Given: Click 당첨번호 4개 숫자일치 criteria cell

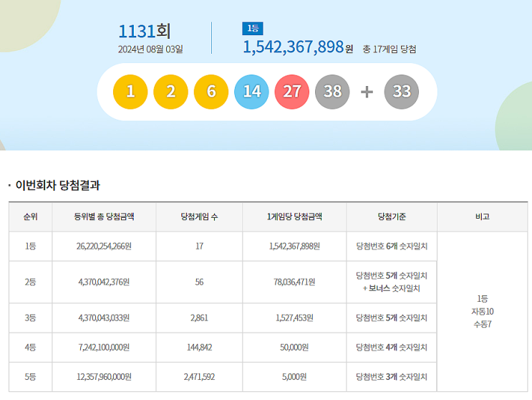Looking at the screenshot, I should coord(392,348).
